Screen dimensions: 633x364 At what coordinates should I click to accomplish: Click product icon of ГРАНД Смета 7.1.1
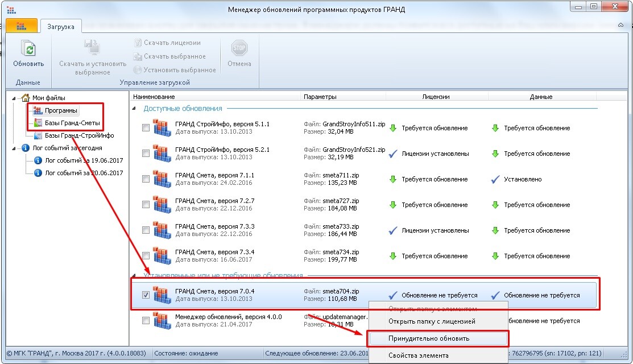tap(162, 179)
